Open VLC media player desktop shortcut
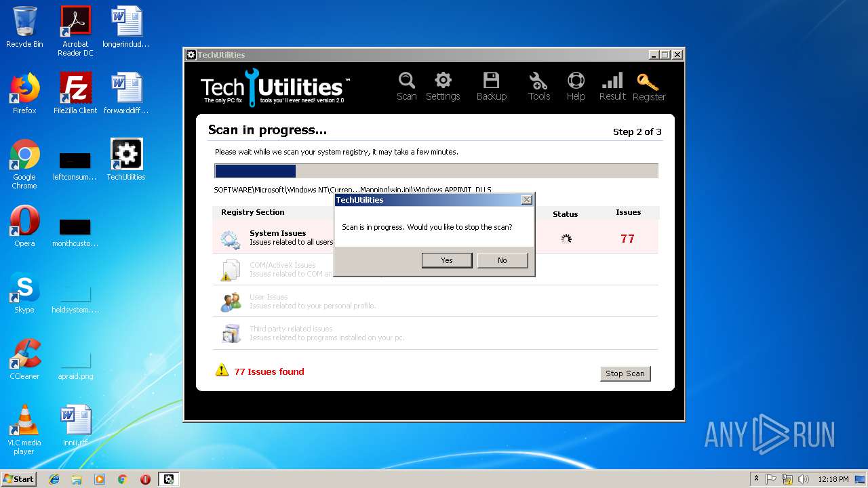 [x=24, y=430]
